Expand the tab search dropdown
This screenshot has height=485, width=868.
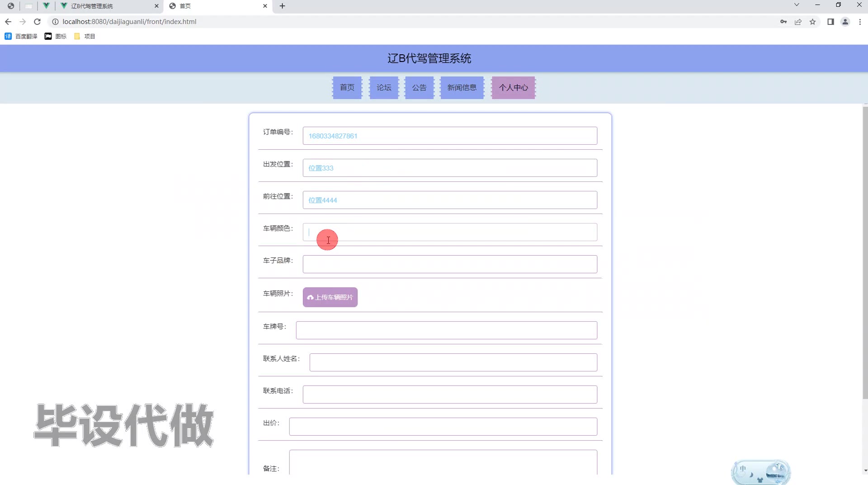point(797,5)
